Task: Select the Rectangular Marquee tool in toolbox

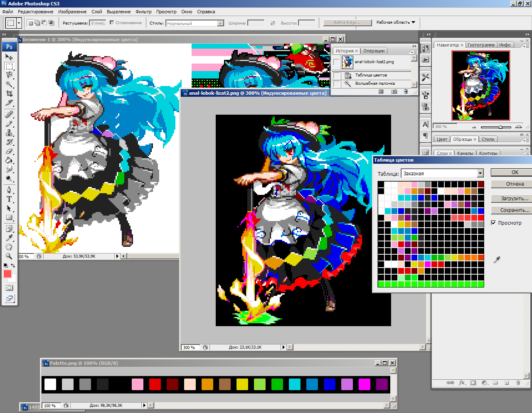Action: (x=9, y=66)
